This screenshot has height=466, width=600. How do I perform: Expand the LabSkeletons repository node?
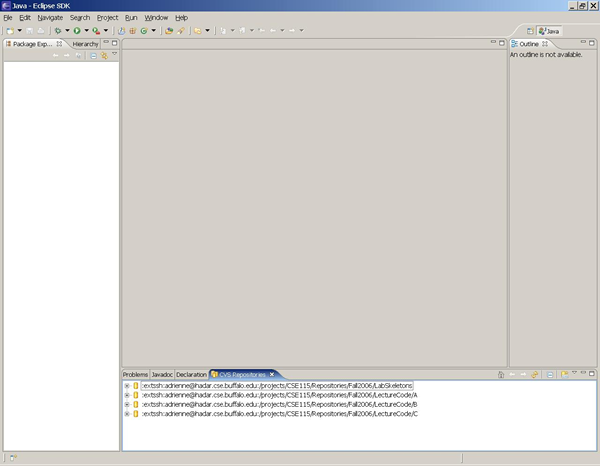(x=126, y=385)
